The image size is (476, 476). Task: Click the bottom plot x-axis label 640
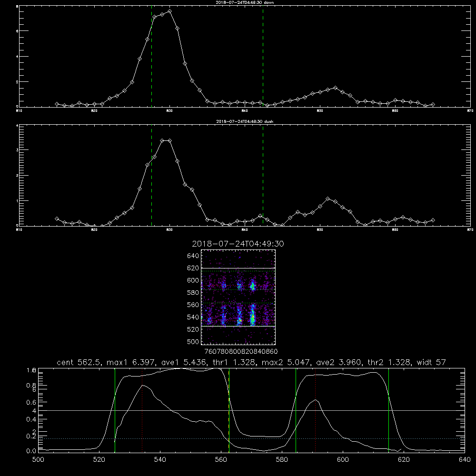465,460
